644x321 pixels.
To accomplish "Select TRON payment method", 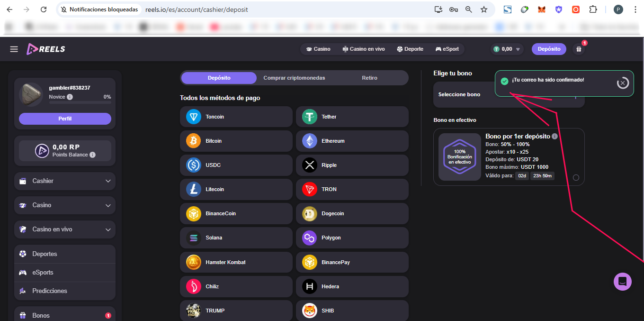I will (x=352, y=189).
